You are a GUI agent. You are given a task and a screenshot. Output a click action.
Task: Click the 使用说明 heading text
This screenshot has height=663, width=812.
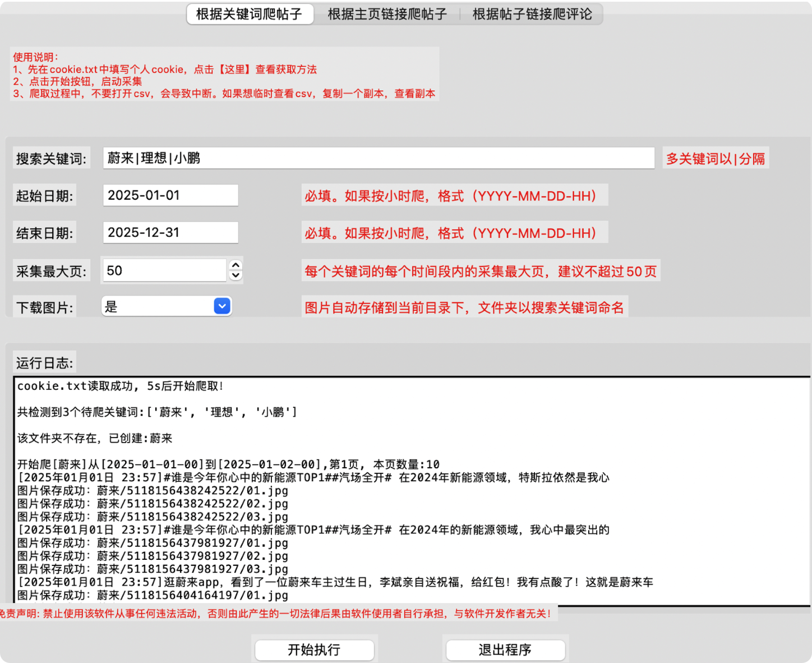click(36, 57)
